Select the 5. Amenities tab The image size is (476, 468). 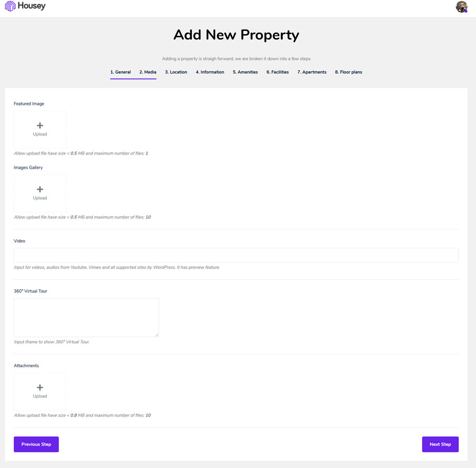tap(245, 72)
